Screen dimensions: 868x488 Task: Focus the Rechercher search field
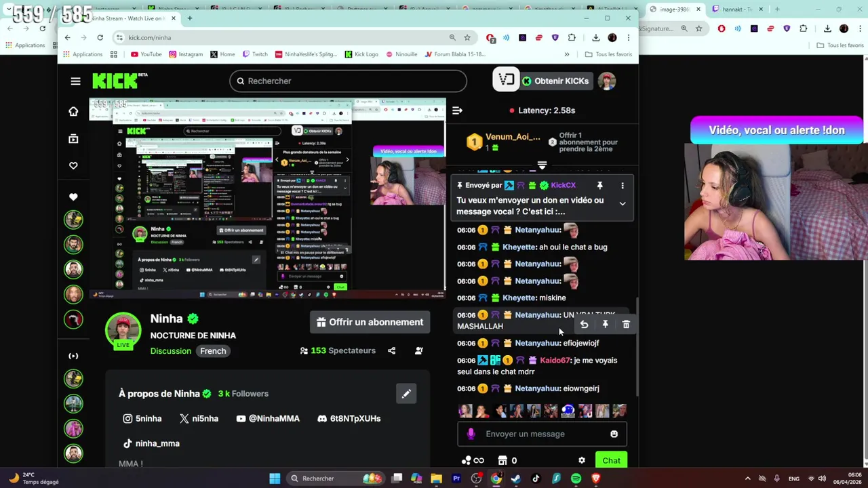(348, 81)
